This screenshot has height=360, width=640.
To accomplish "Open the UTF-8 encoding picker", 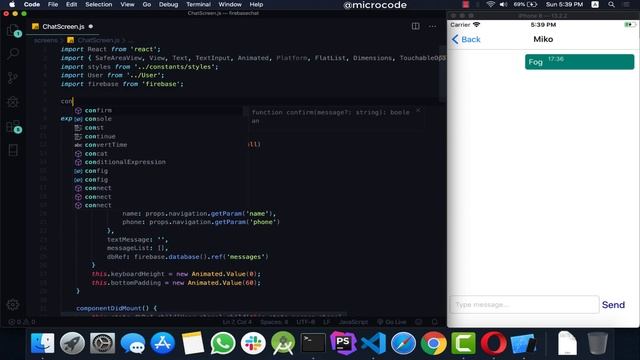I will tap(306, 322).
